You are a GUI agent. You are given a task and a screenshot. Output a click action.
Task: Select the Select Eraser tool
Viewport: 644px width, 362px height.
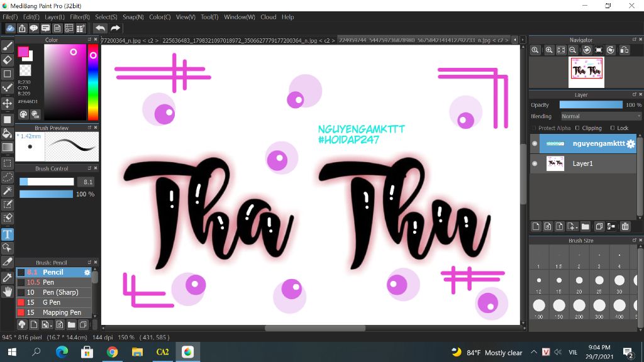pos(8,217)
